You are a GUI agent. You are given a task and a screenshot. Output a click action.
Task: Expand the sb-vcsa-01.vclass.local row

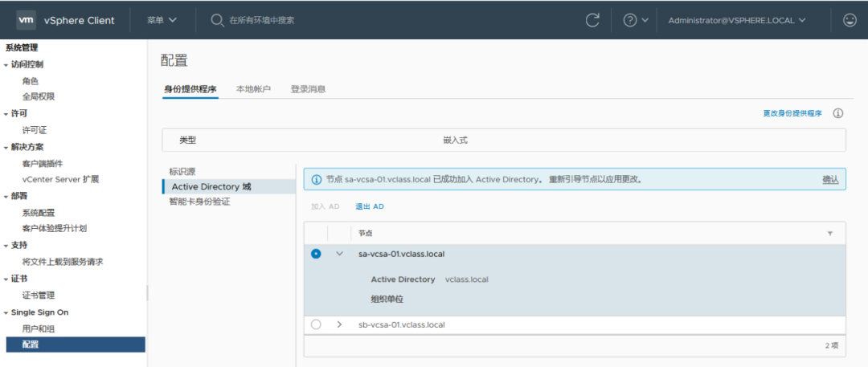click(x=339, y=324)
